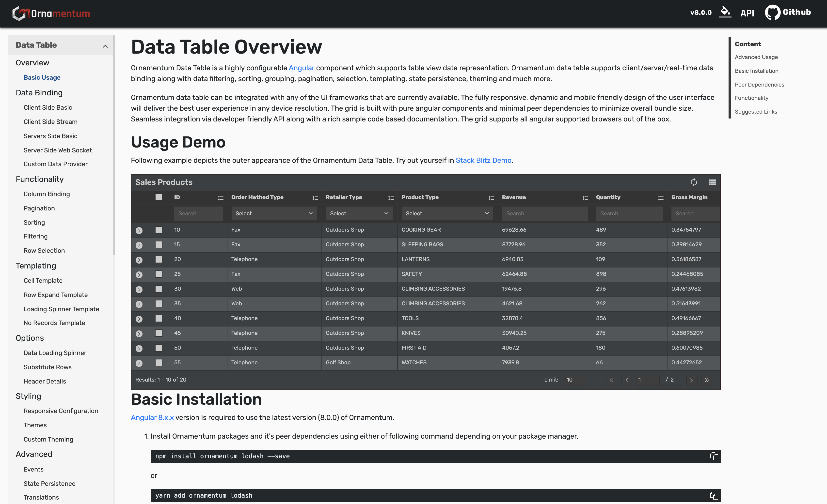Expand row 20 details arrow
Screen dimensions: 827x504
[x=139, y=260]
